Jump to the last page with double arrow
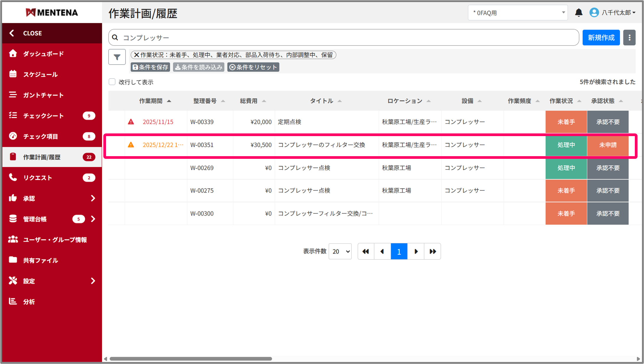This screenshot has width=644, height=364. point(433,252)
